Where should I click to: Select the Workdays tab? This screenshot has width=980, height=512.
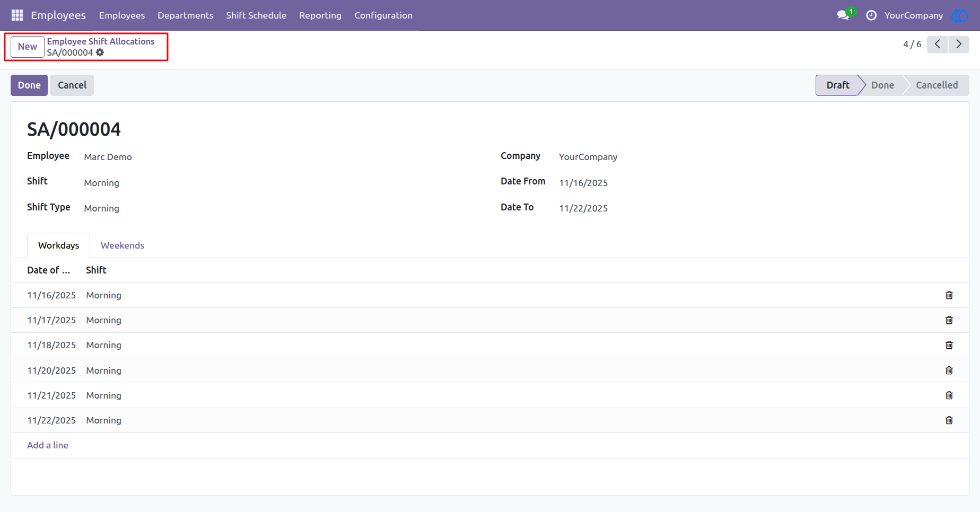pyautogui.click(x=58, y=245)
